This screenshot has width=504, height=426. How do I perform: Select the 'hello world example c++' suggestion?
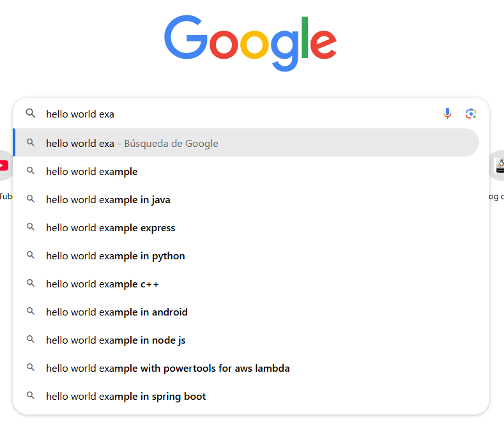click(x=102, y=284)
